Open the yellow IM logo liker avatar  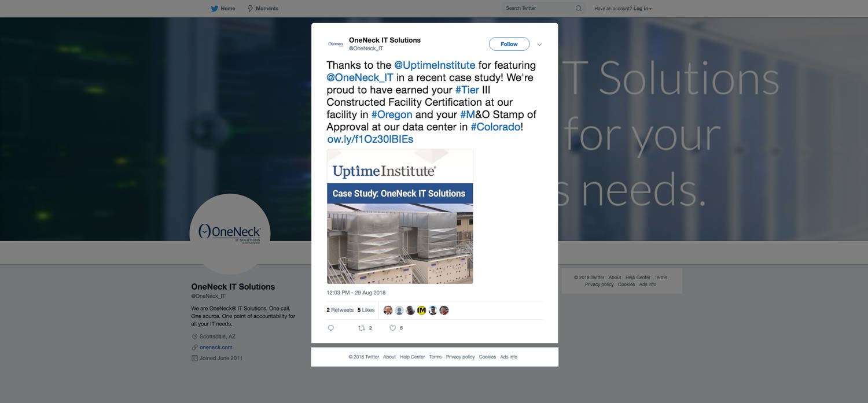tap(421, 310)
